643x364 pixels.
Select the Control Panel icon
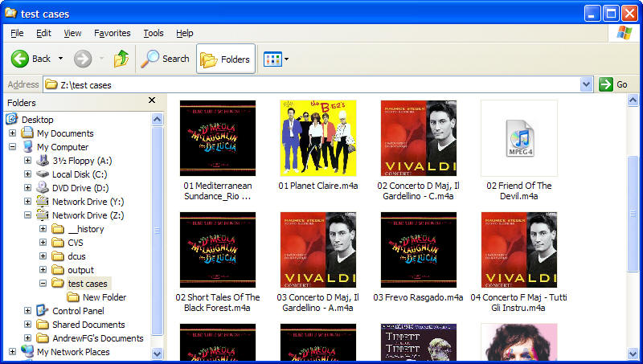coord(43,310)
